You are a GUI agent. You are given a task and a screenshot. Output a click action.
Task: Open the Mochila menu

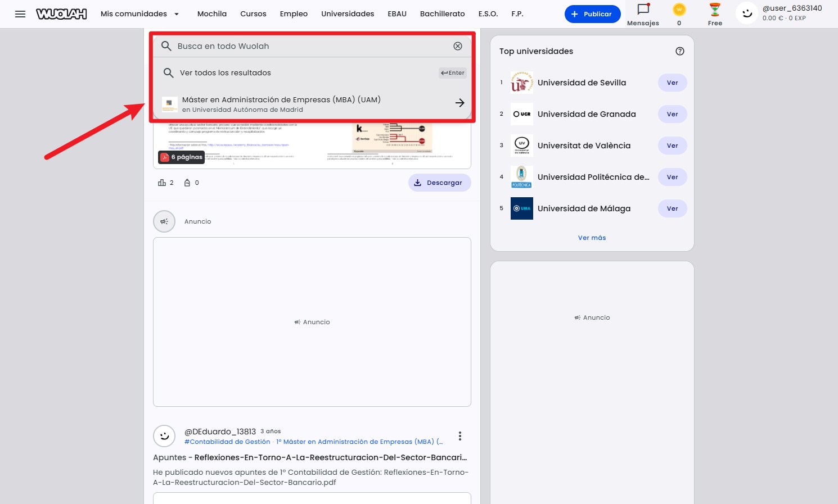click(212, 14)
